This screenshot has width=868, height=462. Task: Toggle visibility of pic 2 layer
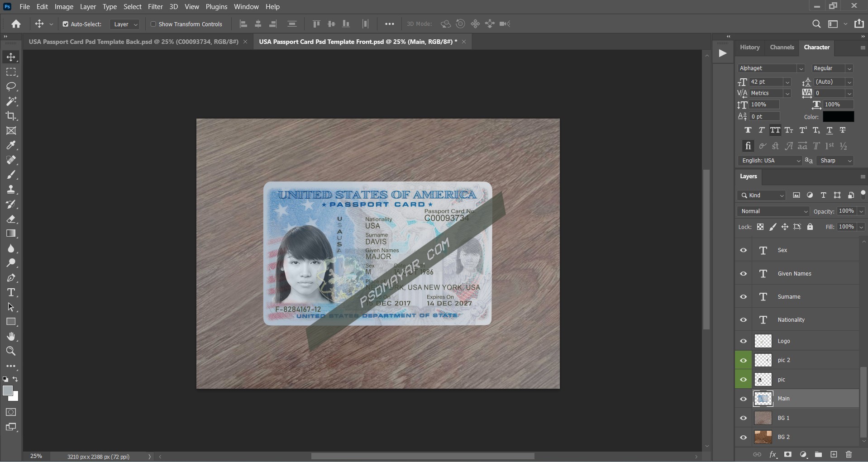click(744, 360)
